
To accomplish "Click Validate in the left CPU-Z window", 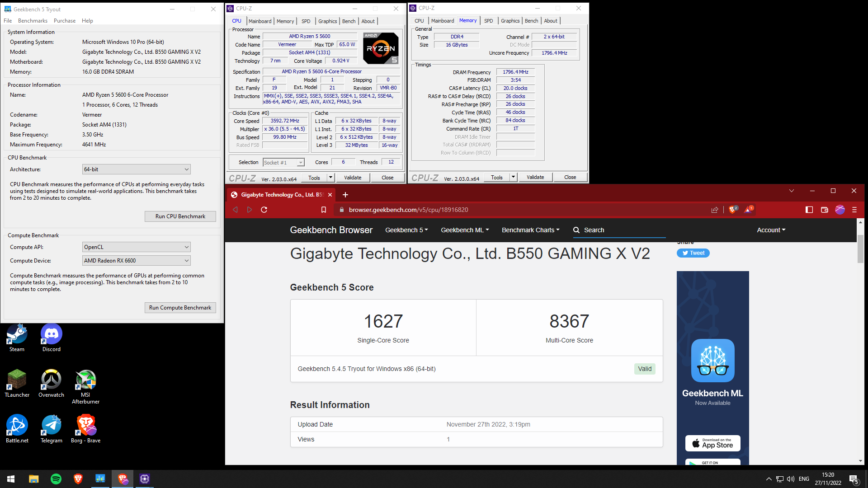I will pos(353,178).
